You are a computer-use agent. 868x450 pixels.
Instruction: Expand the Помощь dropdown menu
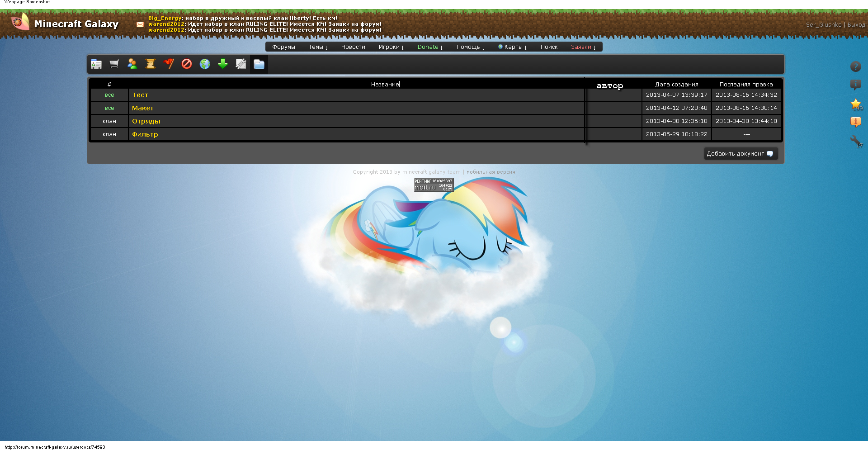click(x=470, y=47)
